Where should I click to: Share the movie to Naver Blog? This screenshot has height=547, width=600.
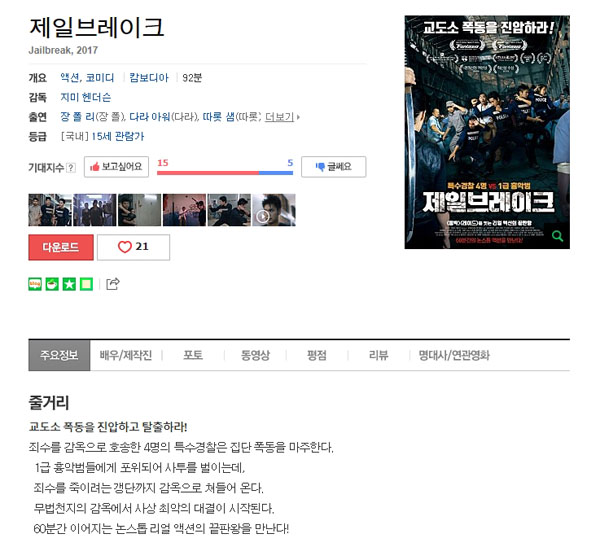pos(35,284)
